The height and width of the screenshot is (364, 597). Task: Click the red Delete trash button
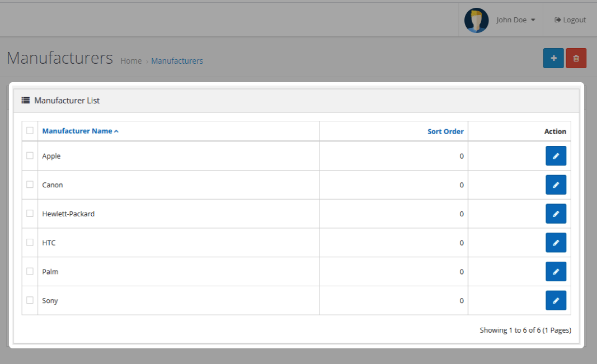(x=576, y=58)
